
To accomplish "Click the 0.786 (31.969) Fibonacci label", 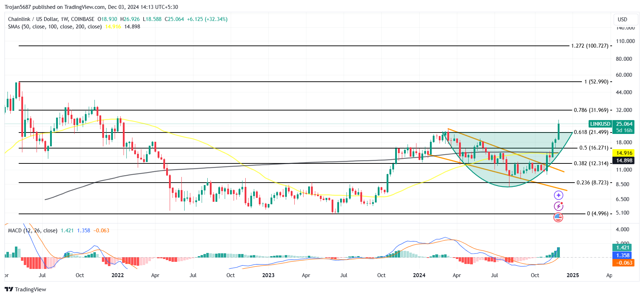I will click(591, 110).
